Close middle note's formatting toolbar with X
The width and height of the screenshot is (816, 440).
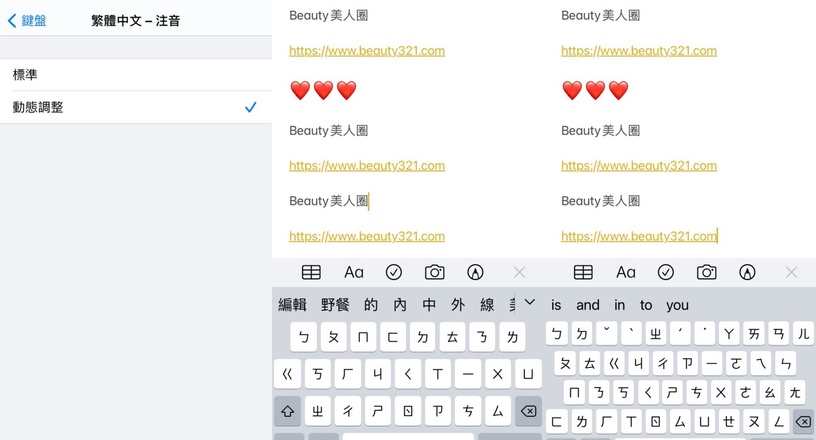click(x=519, y=272)
